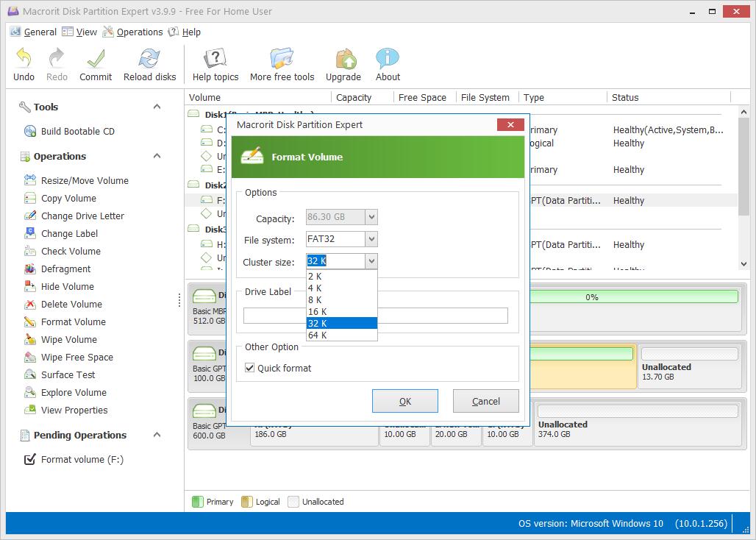
Task: Choose Copy Volume operation
Action: point(68,198)
